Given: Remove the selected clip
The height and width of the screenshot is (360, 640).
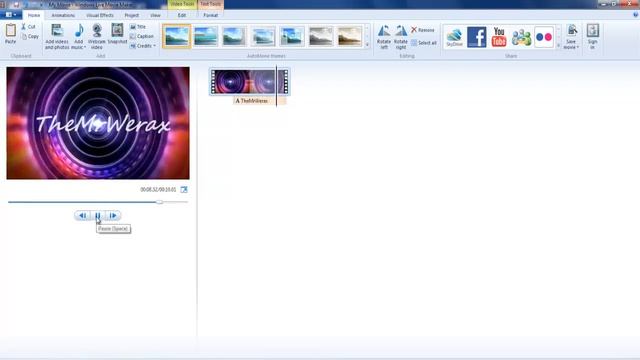Looking at the screenshot, I should coord(422,30).
